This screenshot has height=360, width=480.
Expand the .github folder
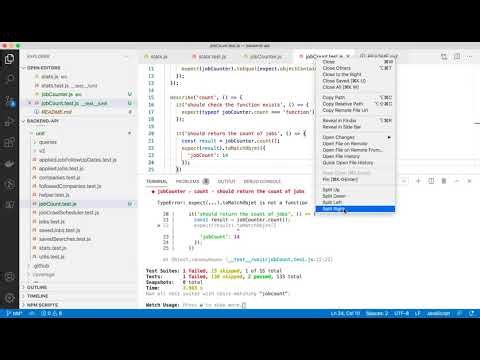pyautogui.click(x=42, y=266)
